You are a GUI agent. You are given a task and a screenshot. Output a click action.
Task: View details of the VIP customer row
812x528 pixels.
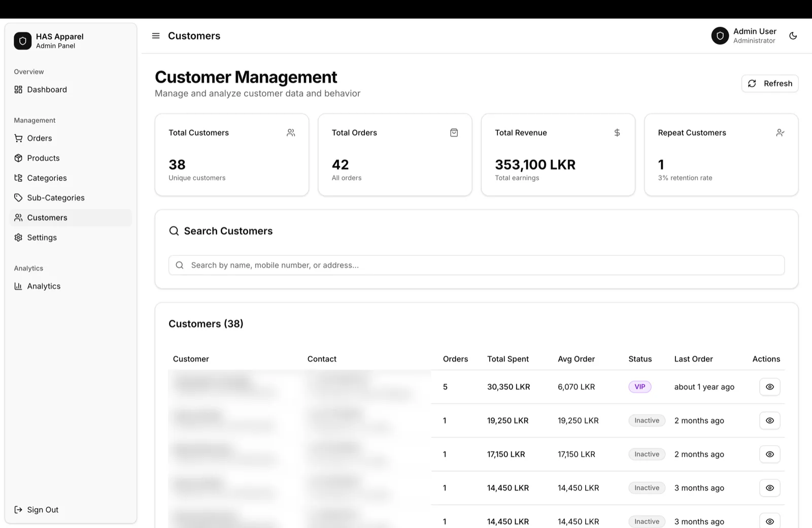[770, 387]
